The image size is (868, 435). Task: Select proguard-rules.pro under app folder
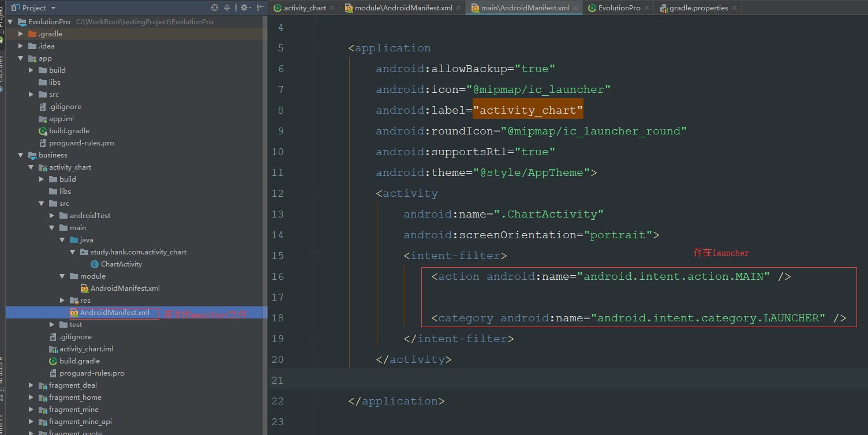click(81, 143)
